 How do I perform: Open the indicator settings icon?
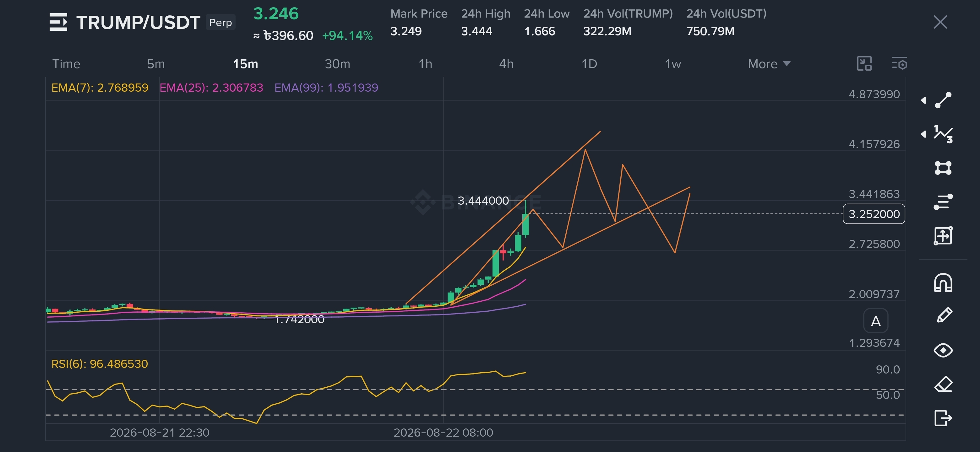click(899, 63)
